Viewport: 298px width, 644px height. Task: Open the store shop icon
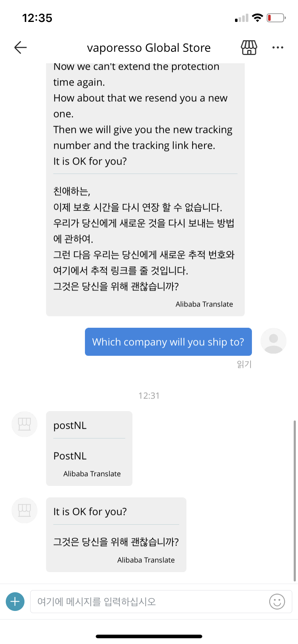(249, 47)
